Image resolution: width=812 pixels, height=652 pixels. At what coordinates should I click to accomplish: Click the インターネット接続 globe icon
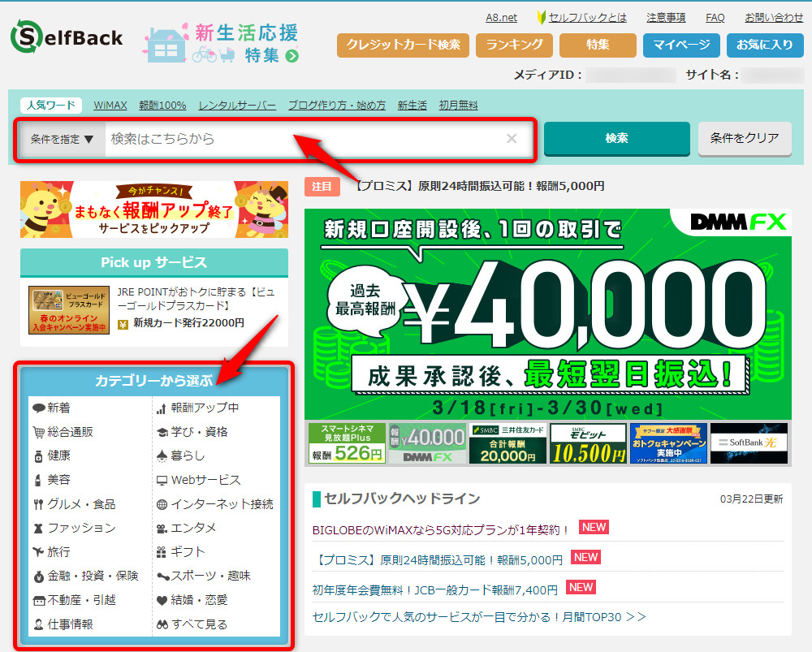pos(162,504)
